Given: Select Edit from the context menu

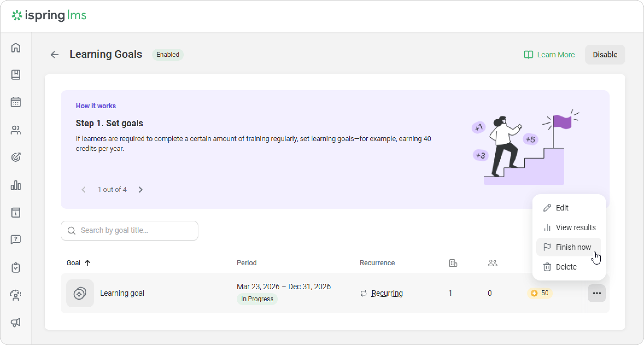Looking at the screenshot, I should pyautogui.click(x=562, y=208).
